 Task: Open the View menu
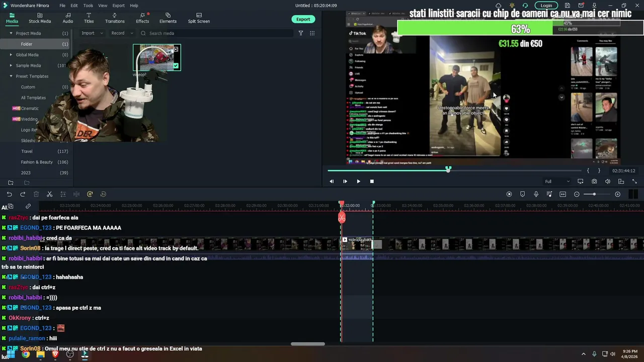click(103, 6)
